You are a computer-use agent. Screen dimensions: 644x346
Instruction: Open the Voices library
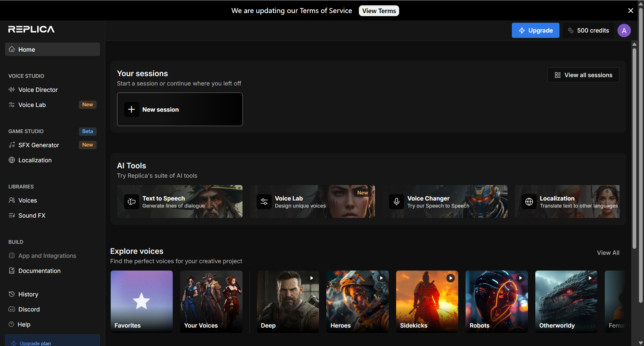pos(52,200)
